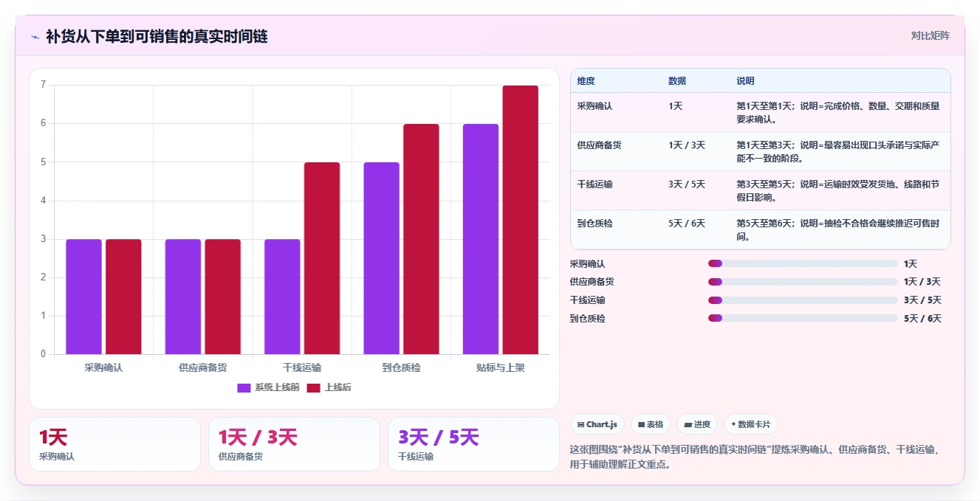Image resolution: width=980 pixels, height=501 pixels.
Task: Click the 采购确认 progress bar
Action: [x=803, y=263]
